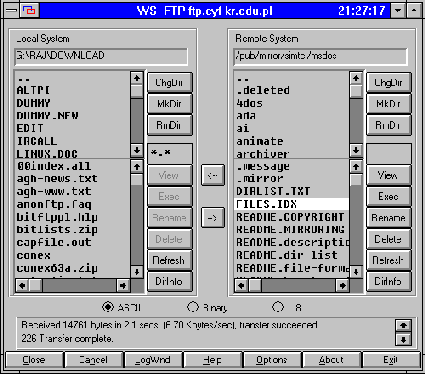This screenshot has height=374, width=425.
Task: Click right arrow of local horizontal scrollbar
Action: pos(123,285)
